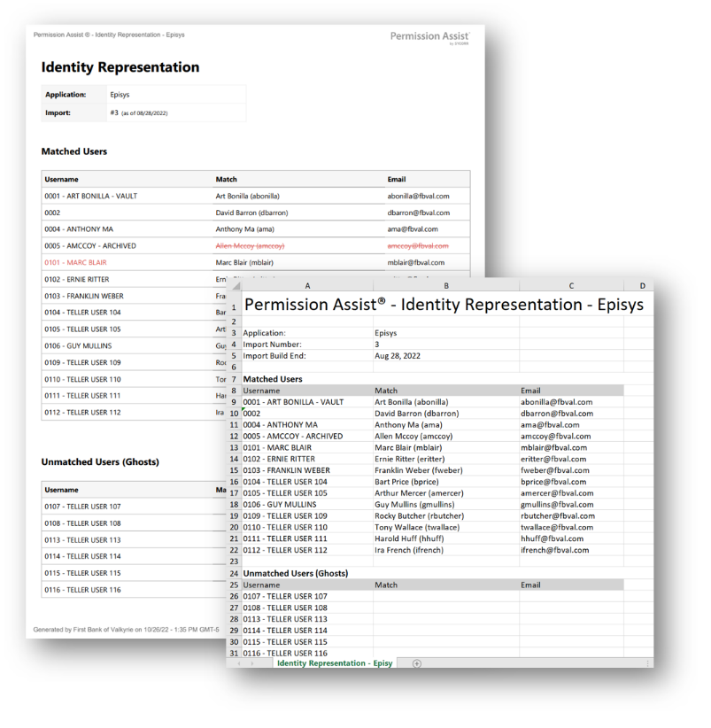Click the Email column header in PDF report
Image resolution: width=711 pixels, height=728 pixels.
pos(397,179)
